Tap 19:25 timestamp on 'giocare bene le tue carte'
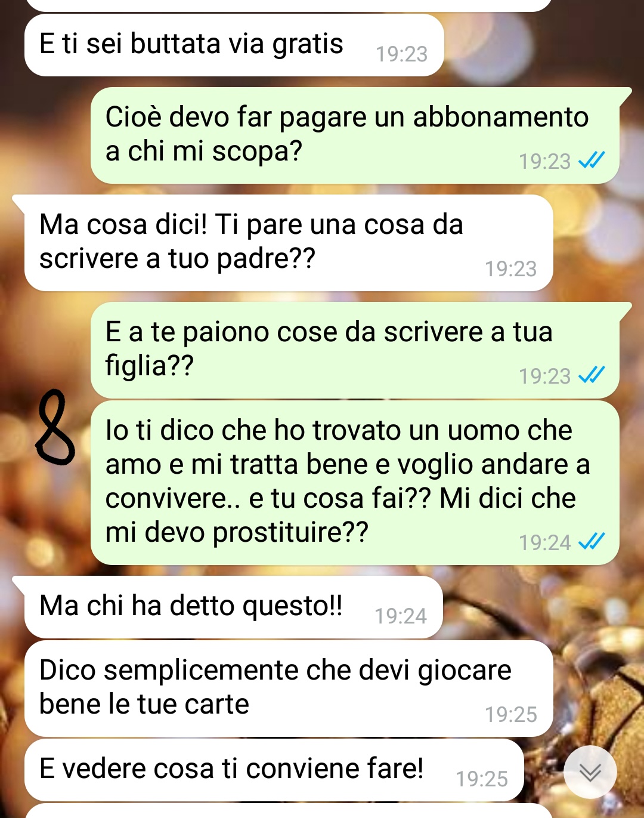This screenshot has height=818, width=644. tap(510, 715)
